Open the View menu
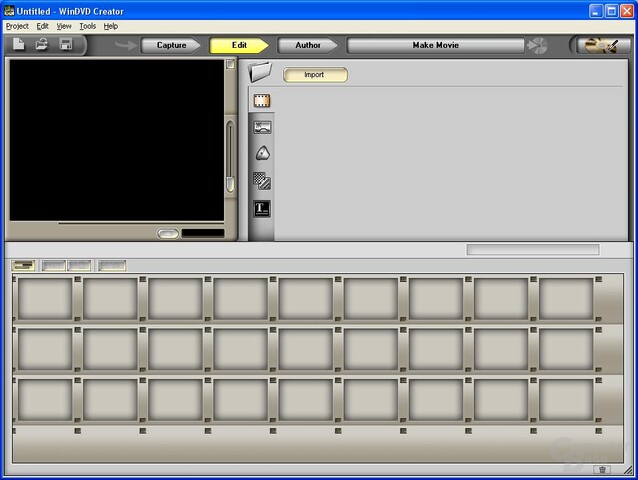 64,26
